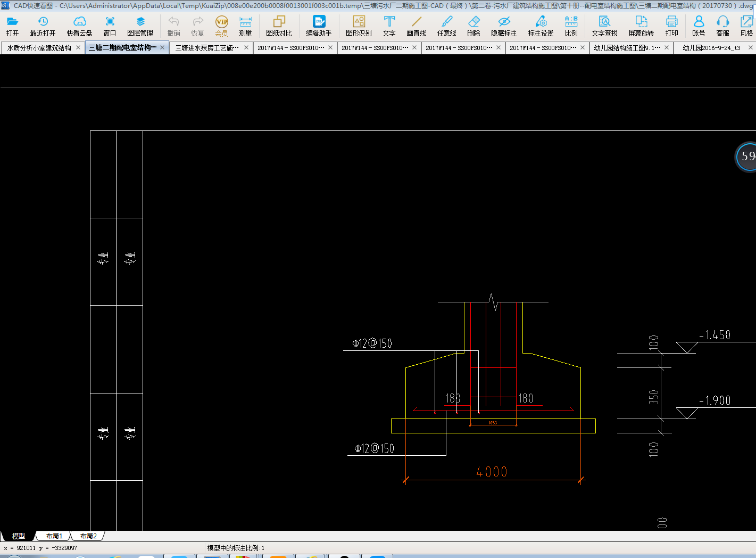Image resolution: width=756 pixels, height=558 pixels.
Task: Click the 模型中的标注比例:1 status text
Action: click(236, 548)
